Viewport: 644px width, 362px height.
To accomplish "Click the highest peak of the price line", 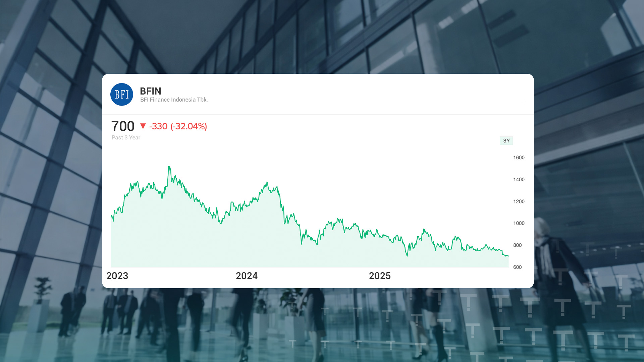I will (169, 167).
